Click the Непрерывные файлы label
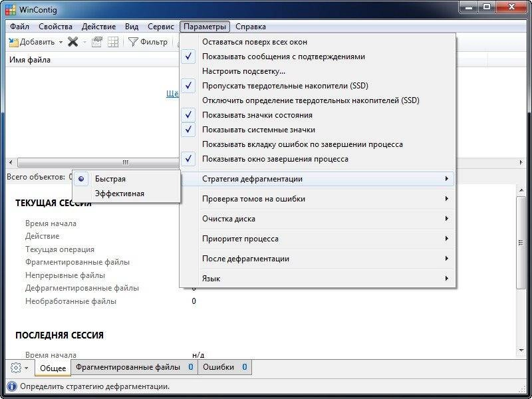Screen dimensions: 532x399 (x=65, y=275)
